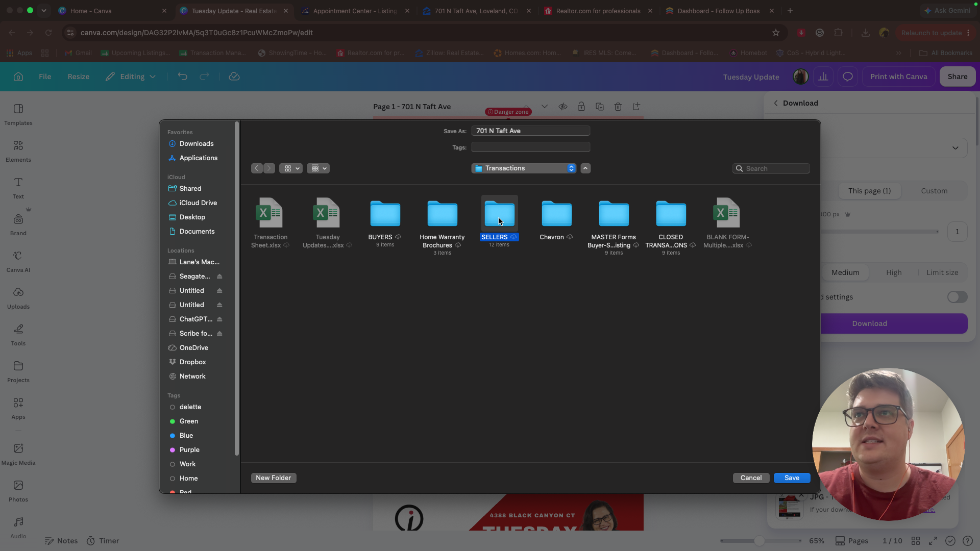980x551 pixels.
Task: Create a New Folder
Action: pyautogui.click(x=274, y=478)
